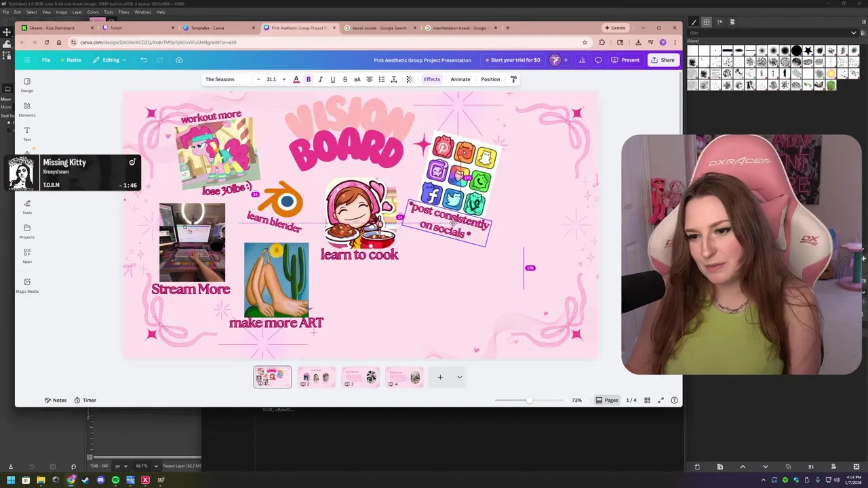
Task: Change the text alignment
Action: point(370,79)
